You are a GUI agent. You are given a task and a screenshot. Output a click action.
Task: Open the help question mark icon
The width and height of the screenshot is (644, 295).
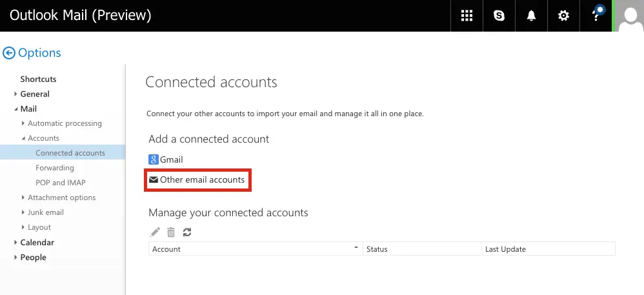596,15
